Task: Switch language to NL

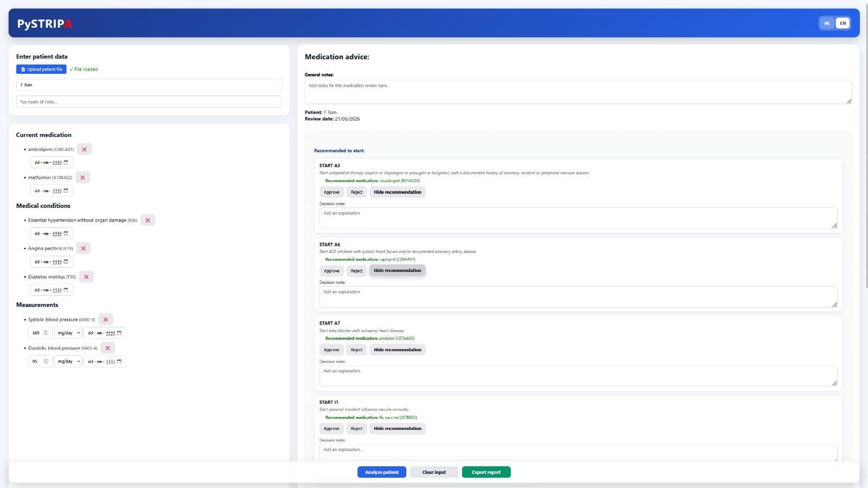Action: pos(827,23)
